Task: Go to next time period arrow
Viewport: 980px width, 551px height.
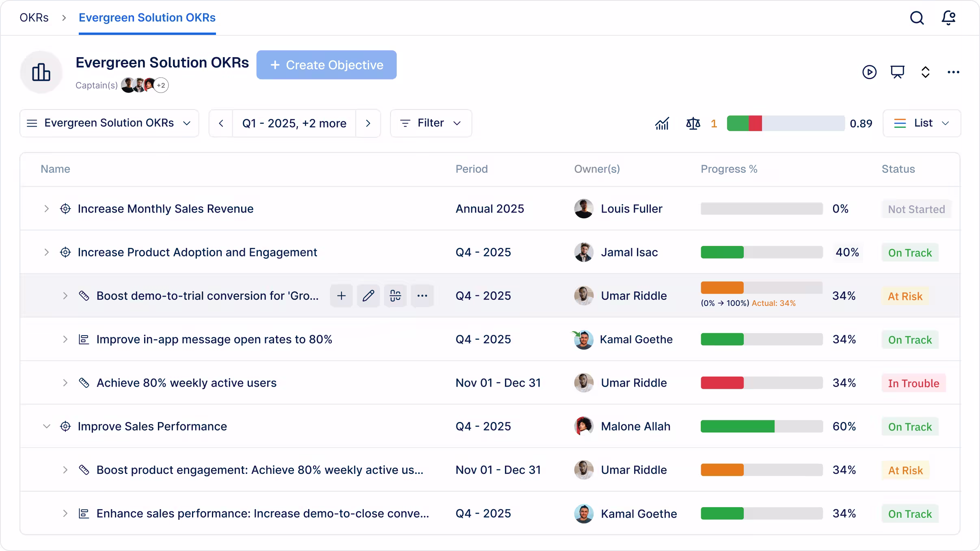Action: point(368,123)
